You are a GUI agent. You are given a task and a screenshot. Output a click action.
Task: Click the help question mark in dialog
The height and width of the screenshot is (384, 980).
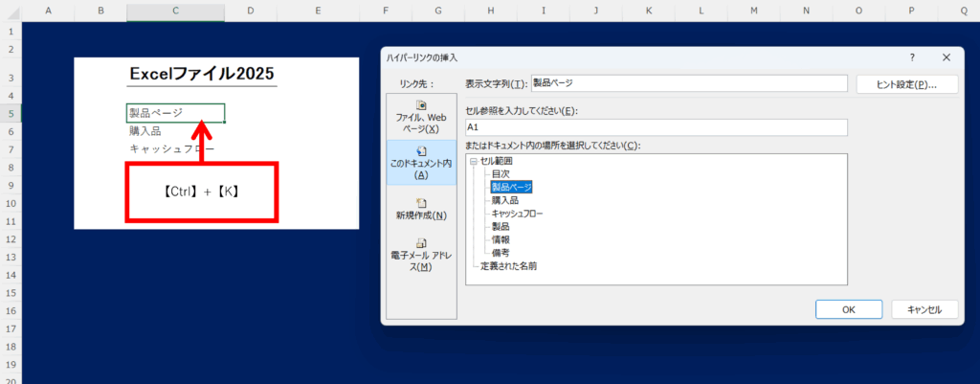point(911,57)
